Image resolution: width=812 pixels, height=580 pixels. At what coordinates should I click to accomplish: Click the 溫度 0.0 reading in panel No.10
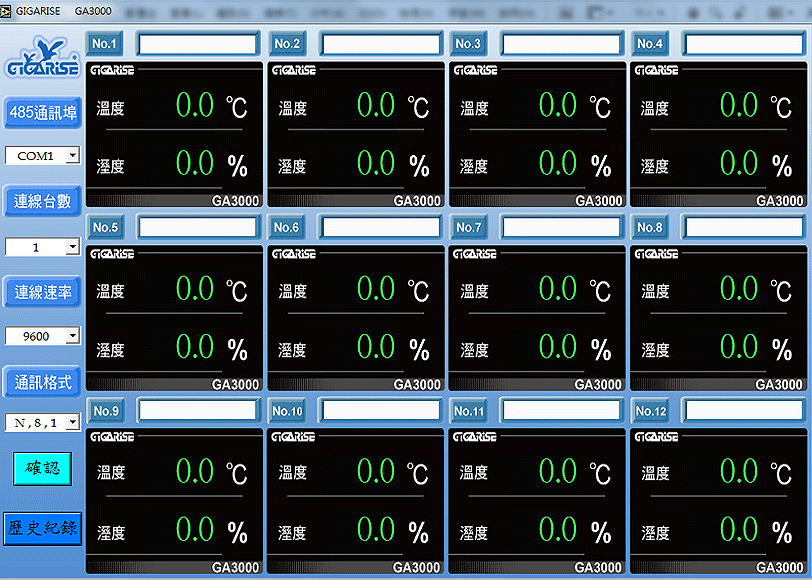tap(376, 471)
